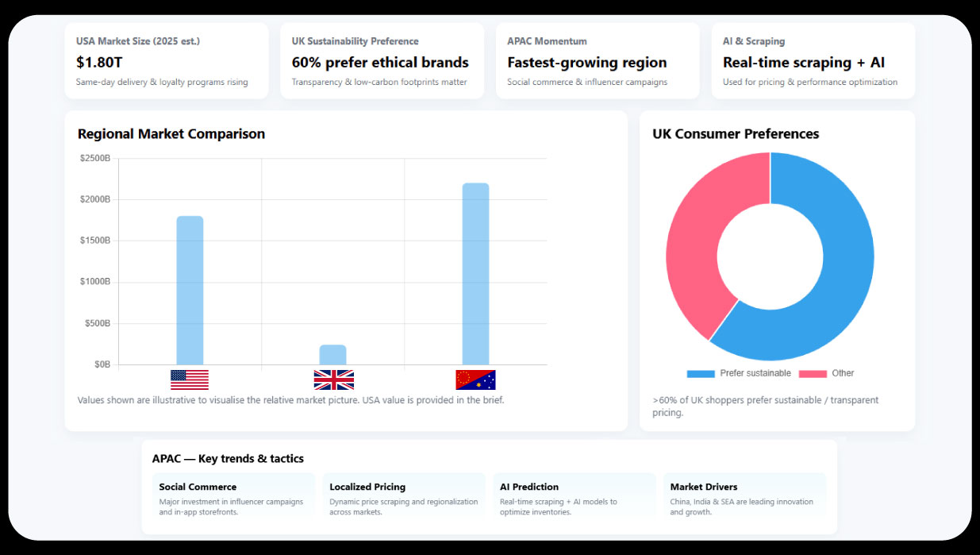Select the short UK bar in the chart
The width and height of the screenshot is (980, 555).
332,355
